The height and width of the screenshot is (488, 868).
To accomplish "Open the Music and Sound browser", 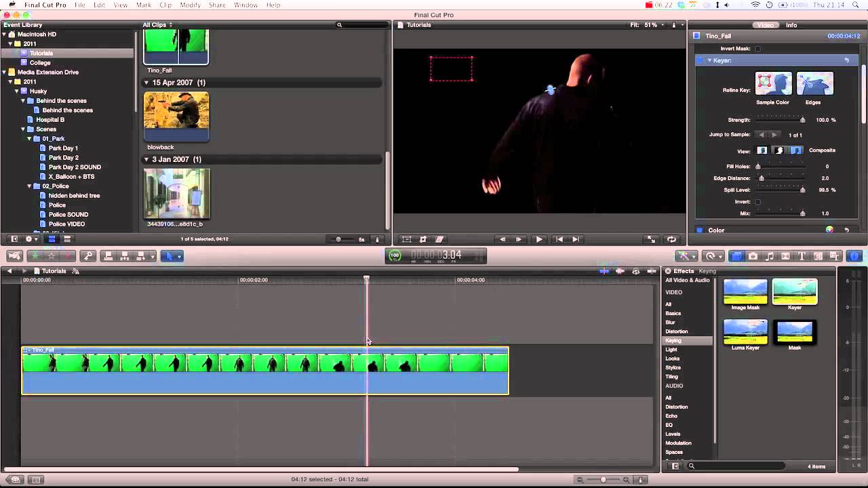I will click(770, 256).
